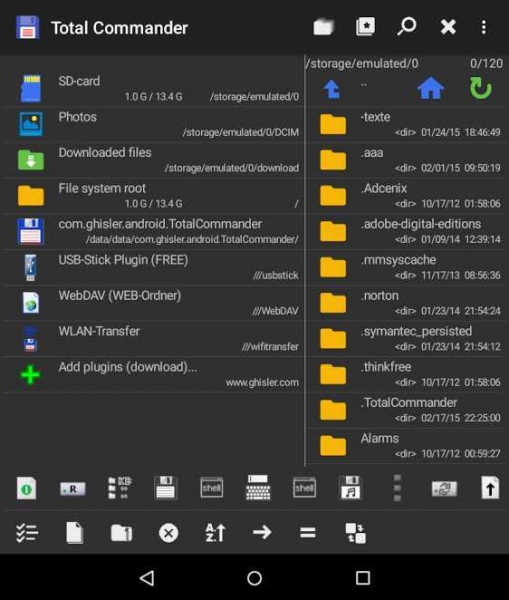Click the search magnifier icon
This screenshot has height=600, width=509.
click(406, 27)
